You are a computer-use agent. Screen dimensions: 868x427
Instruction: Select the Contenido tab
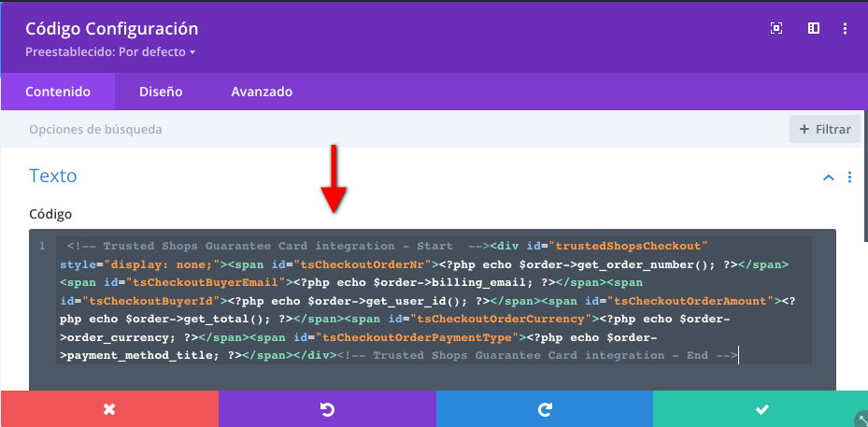(58, 92)
